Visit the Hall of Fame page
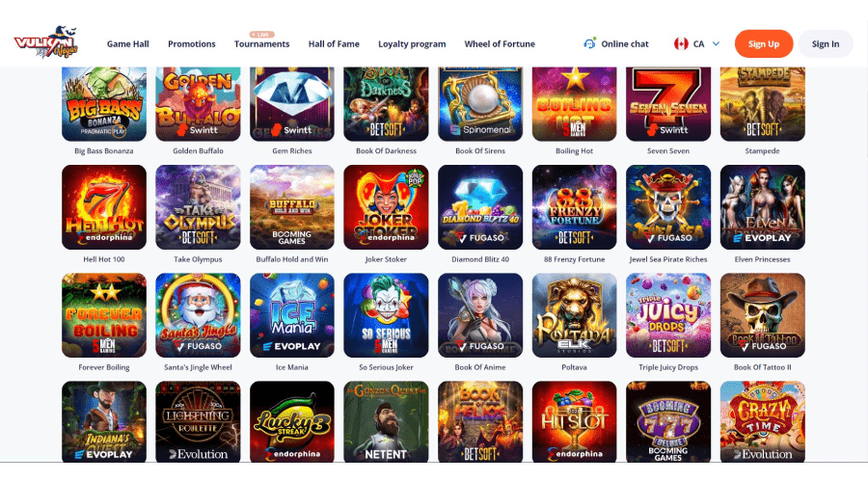The width and height of the screenshot is (868, 482). [x=334, y=43]
